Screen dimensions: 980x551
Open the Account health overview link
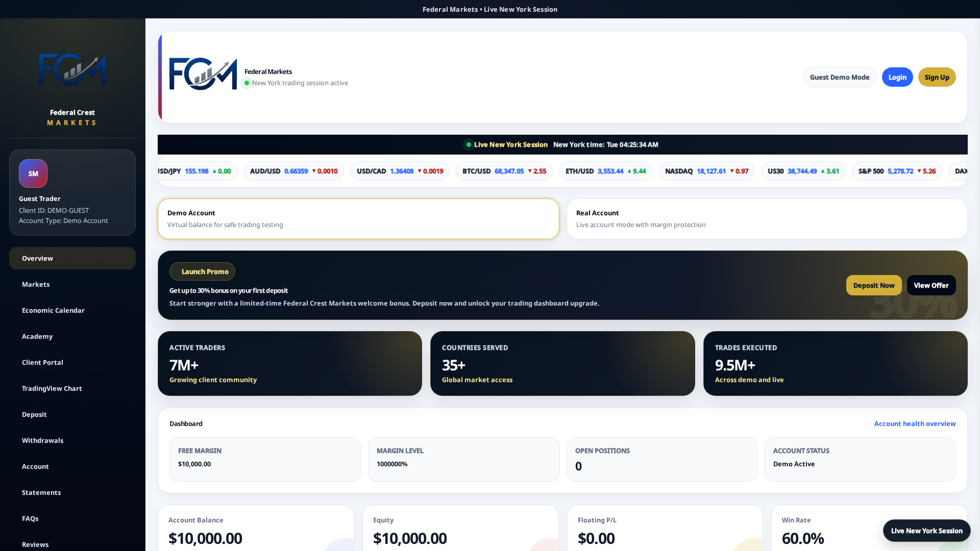[915, 423]
